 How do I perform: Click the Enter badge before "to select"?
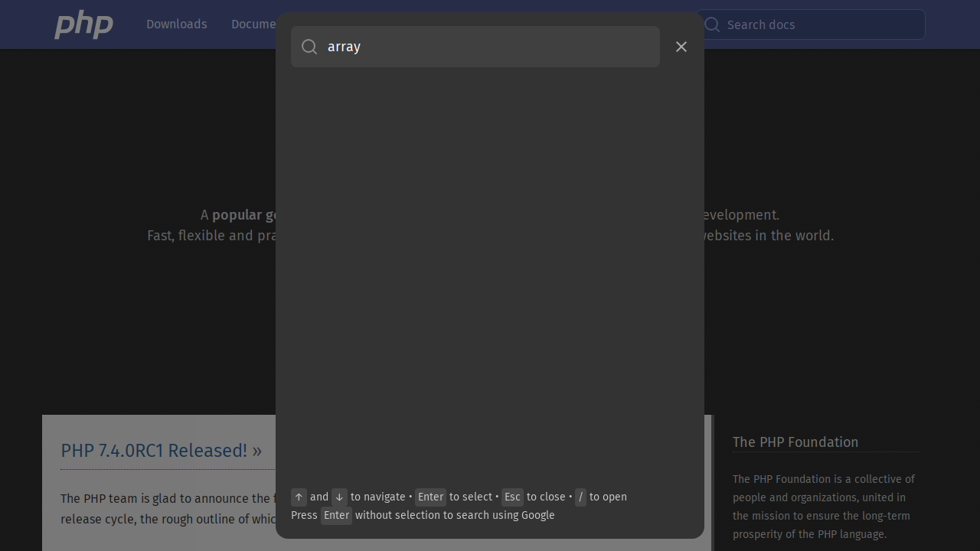[430, 497]
